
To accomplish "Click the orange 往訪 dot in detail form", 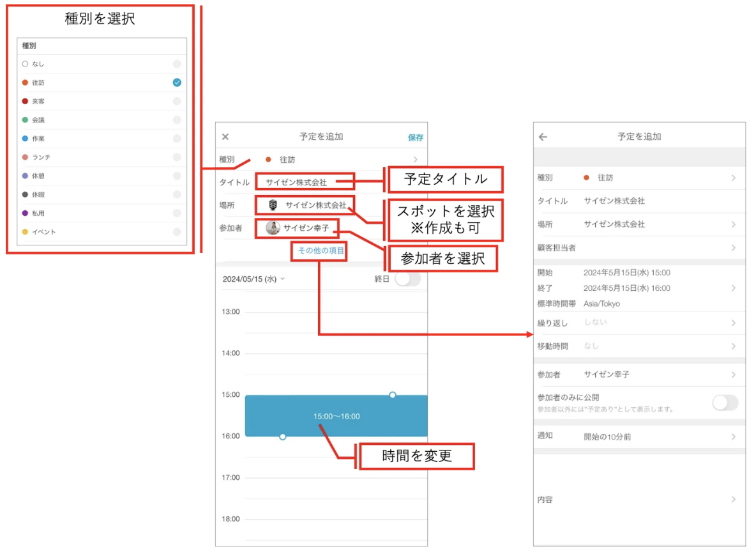I will [x=586, y=178].
